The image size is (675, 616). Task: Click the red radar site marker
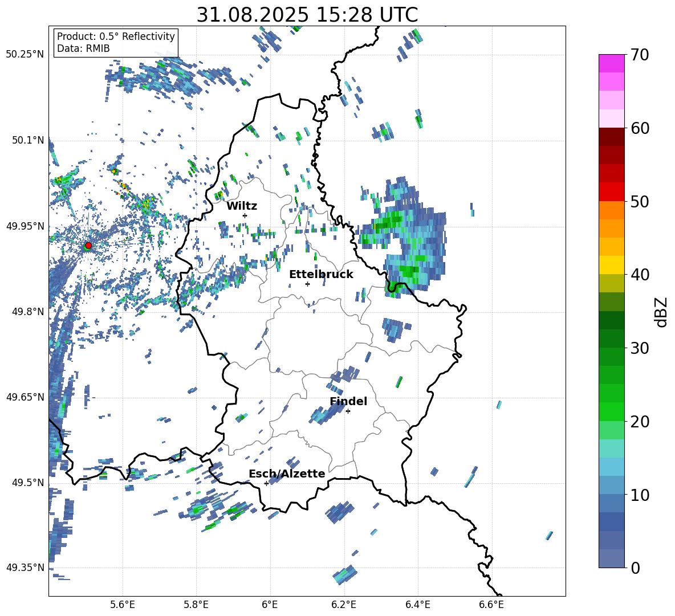point(88,246)
